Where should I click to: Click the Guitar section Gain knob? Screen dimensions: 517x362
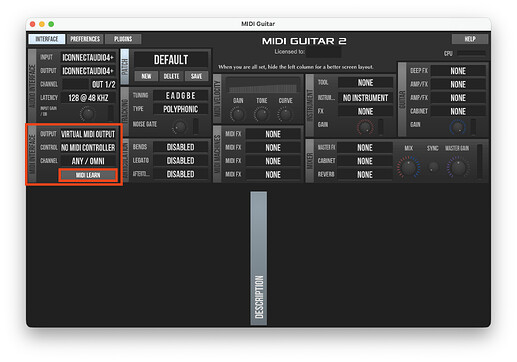[x=457, y=127]
